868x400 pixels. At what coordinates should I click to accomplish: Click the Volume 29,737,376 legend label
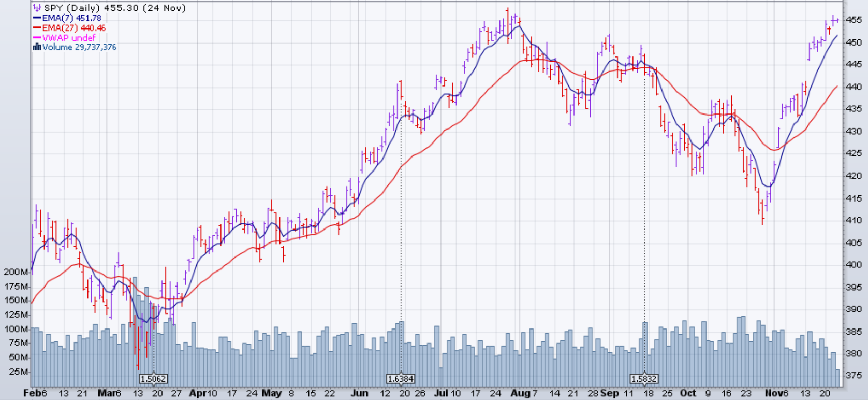79,47
